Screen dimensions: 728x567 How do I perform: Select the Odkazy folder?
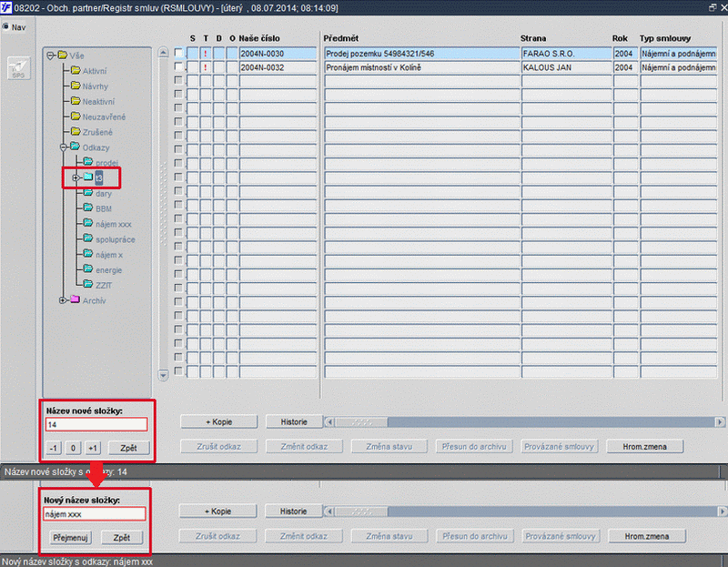point(90,147)
